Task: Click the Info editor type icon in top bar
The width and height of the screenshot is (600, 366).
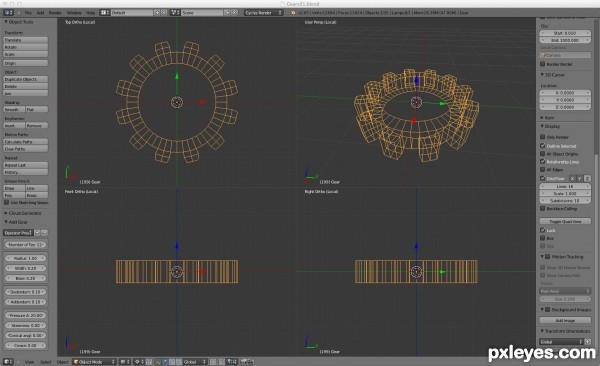Action: (8, 13)
